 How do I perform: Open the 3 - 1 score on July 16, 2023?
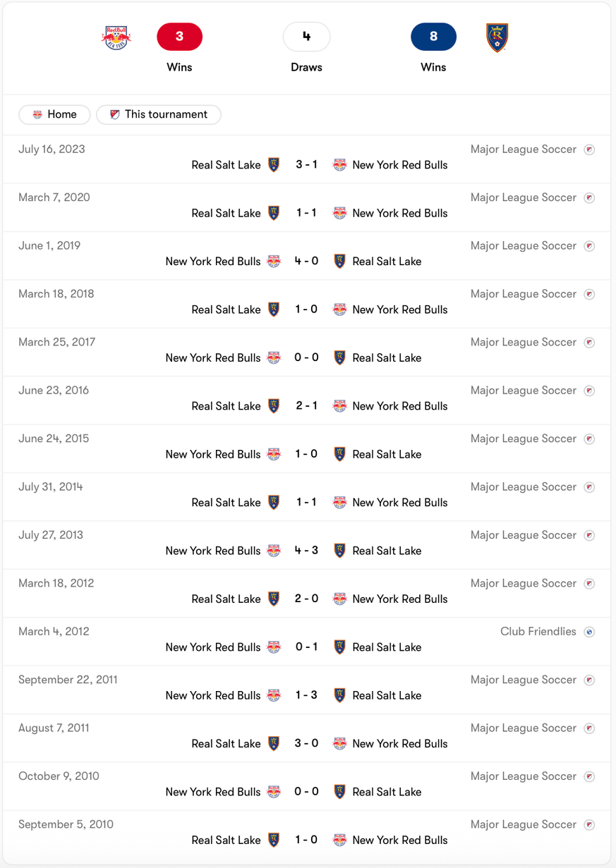coord(306,165)
